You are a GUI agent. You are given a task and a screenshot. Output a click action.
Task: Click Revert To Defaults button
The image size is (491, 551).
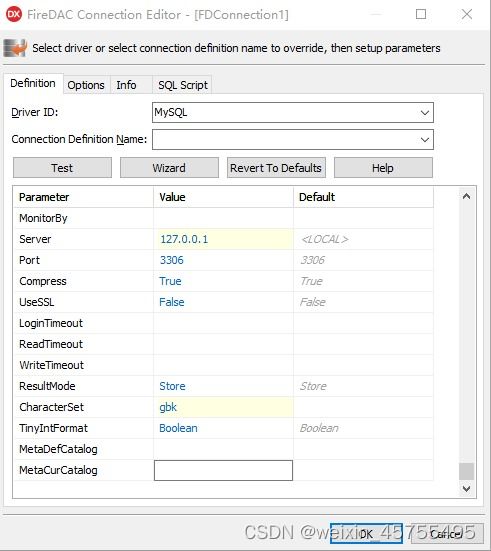coord(276,168)
